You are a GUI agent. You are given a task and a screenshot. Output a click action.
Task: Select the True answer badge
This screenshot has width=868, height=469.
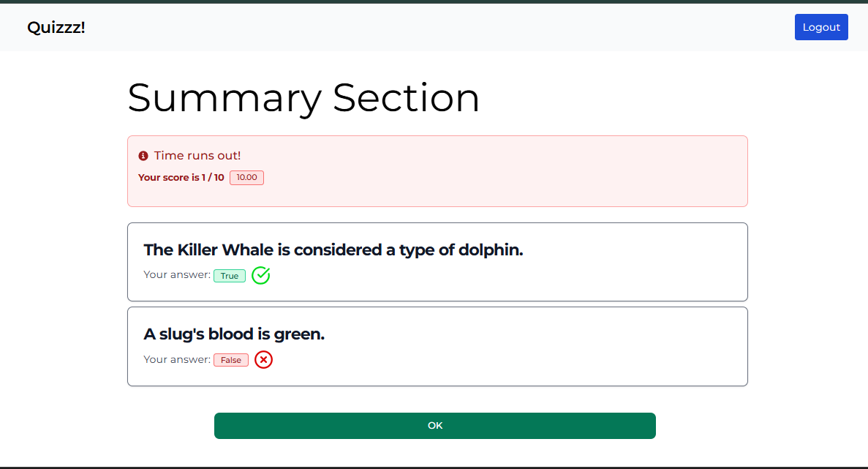[x=230, y=276]
